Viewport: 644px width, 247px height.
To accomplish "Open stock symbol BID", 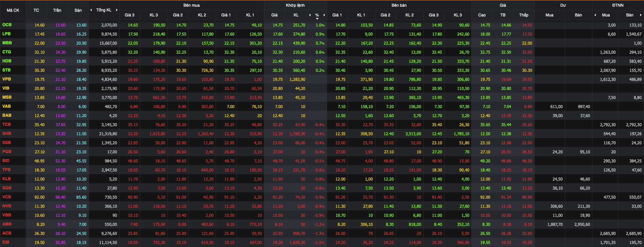I will (6, 161).
